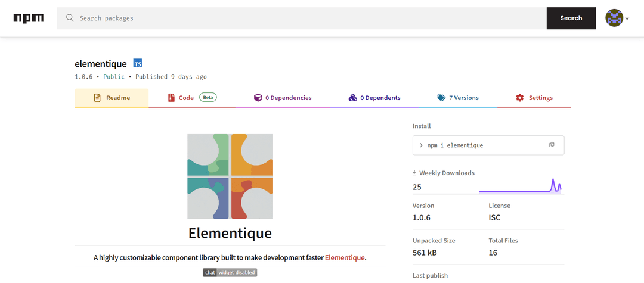Click the Unpacked Size value 561 kB
The height and width of the screenshot is (283, 644).
tap(425, 253)
